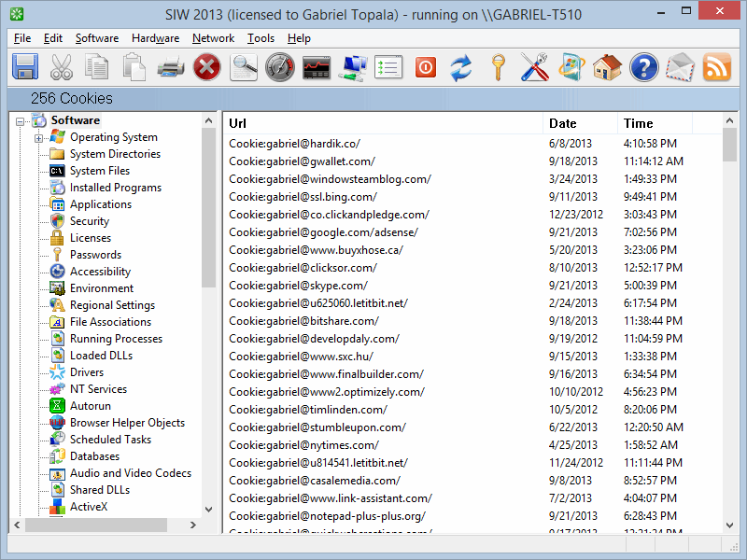Click the Print toolbar icon

170,67
